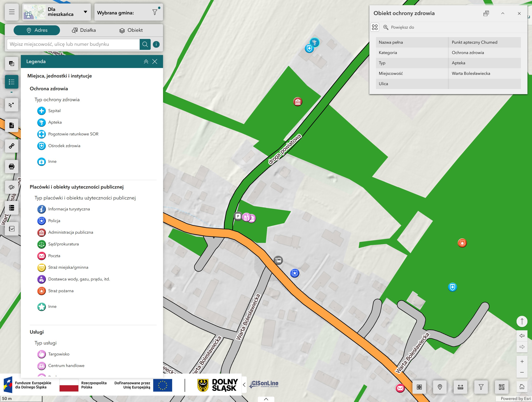Collapse the Legenda panel with double chevron
Screen dimensions: 532x402
pyautogui.click(x=146, y=62)
